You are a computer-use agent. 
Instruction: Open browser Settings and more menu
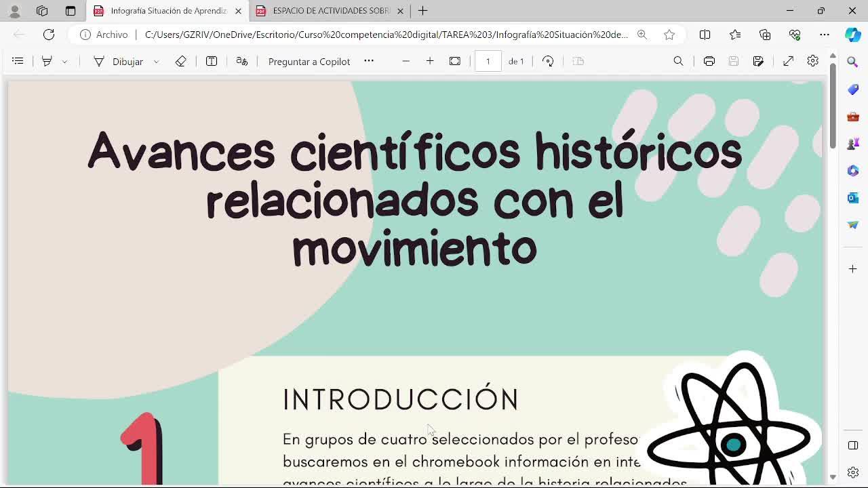825,35
